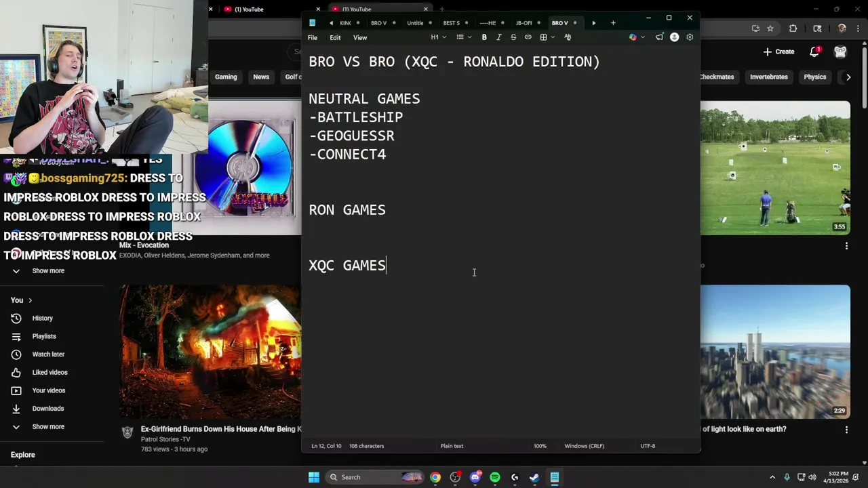Open Notepad settings gear
868x488 pixels.
pyautogui.click(x=690, y=37)
